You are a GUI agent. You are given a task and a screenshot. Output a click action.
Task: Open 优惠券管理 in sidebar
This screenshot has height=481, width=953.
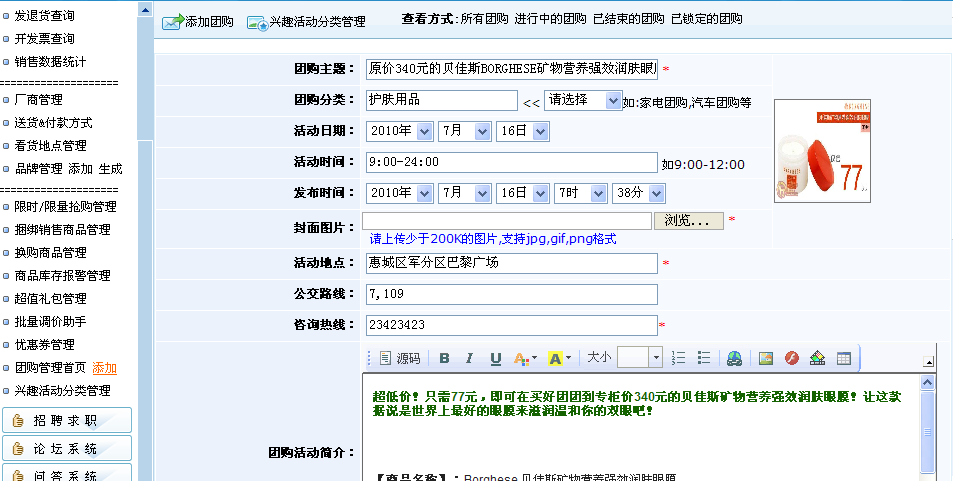[44, 345]
